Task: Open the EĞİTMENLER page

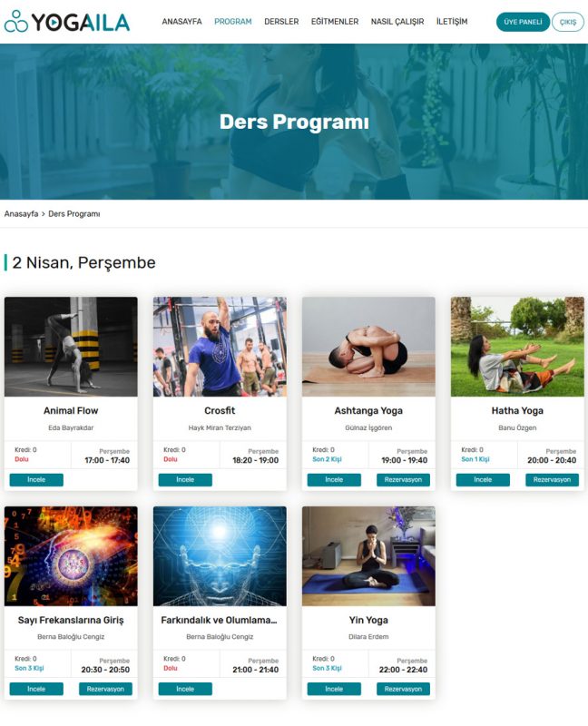Action: point(334,22)
